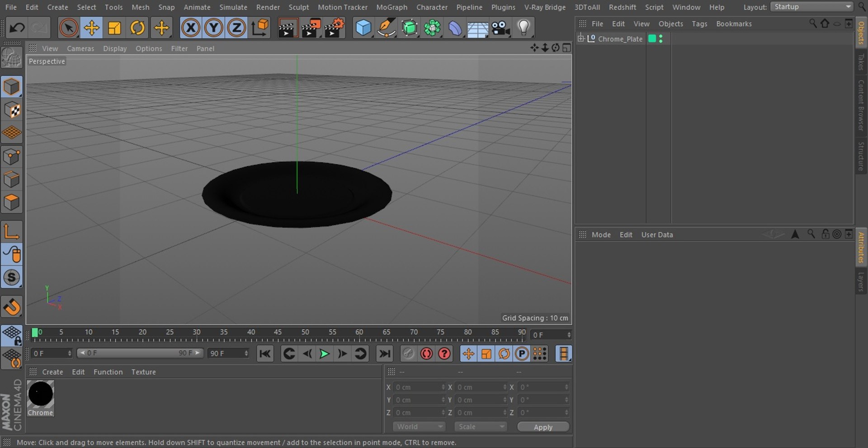868x448 pixels.
Task: Click the Apply button
Action: 543,427
